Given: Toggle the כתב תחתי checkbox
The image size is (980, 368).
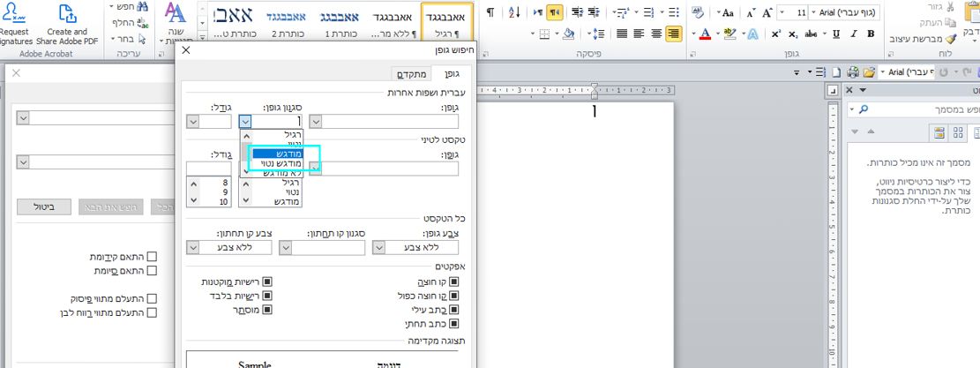Looking at the screenshot, I should pyautogui.click(x=454, y=324).
